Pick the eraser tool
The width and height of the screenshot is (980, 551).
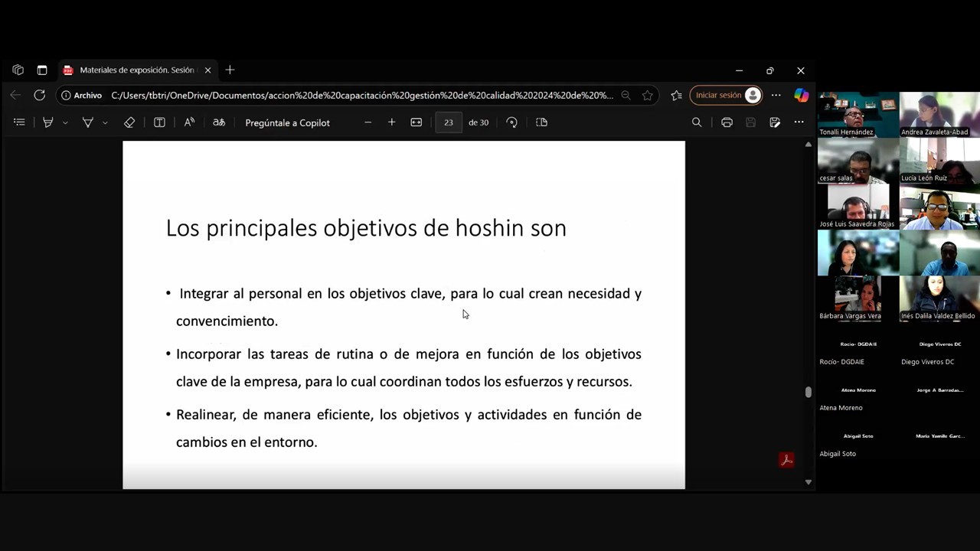(x=129, y=122)
